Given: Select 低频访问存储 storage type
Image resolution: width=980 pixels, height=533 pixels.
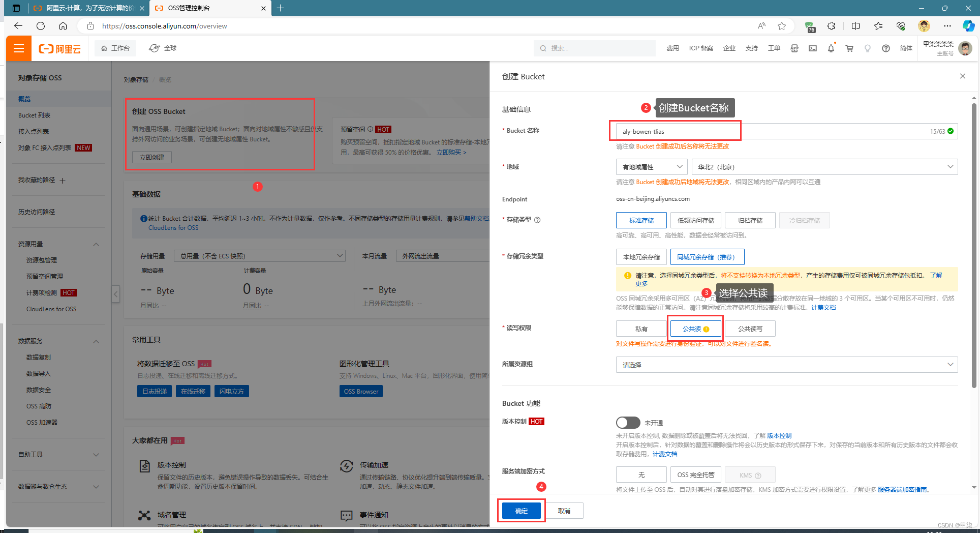Looking at the screenshot, I should [695, 220].
